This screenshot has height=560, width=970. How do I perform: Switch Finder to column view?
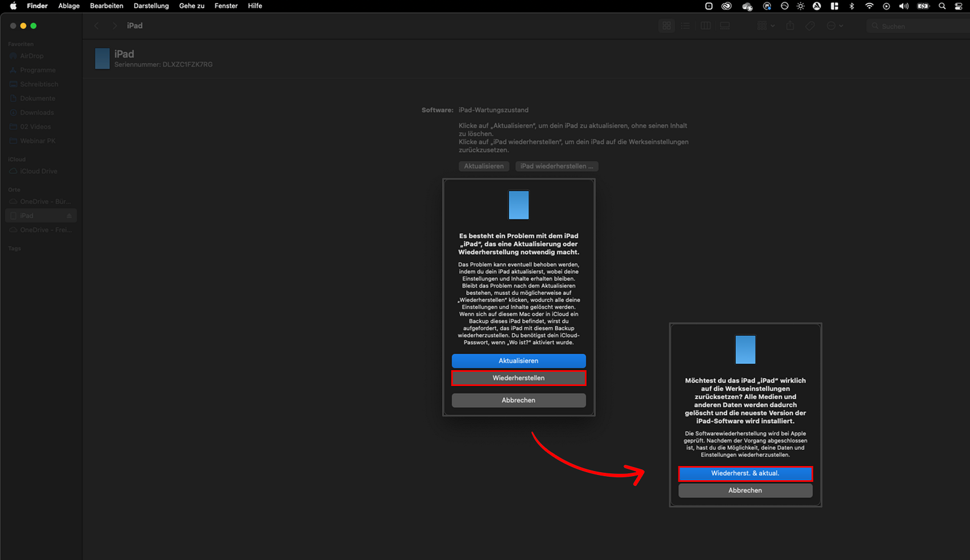pyautogui.click(x=706, y=26)
